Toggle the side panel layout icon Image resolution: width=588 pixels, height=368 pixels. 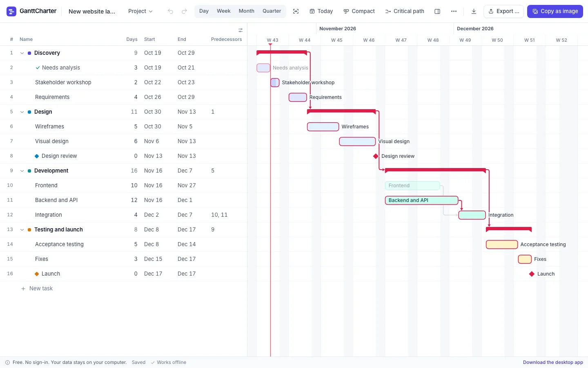tap(437, 11)
